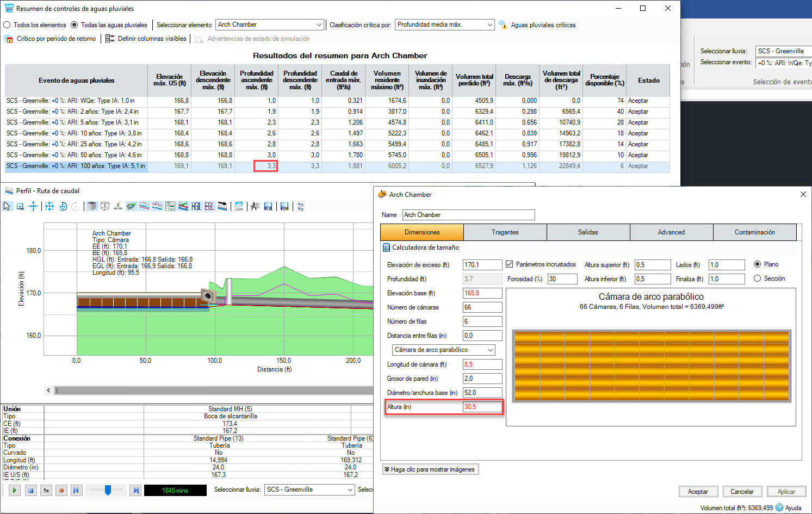Click the HGL display icon in profile toolbar
The width and height of the screenshot is (812, 514).
pyautogui.click(x=196, y=206)
